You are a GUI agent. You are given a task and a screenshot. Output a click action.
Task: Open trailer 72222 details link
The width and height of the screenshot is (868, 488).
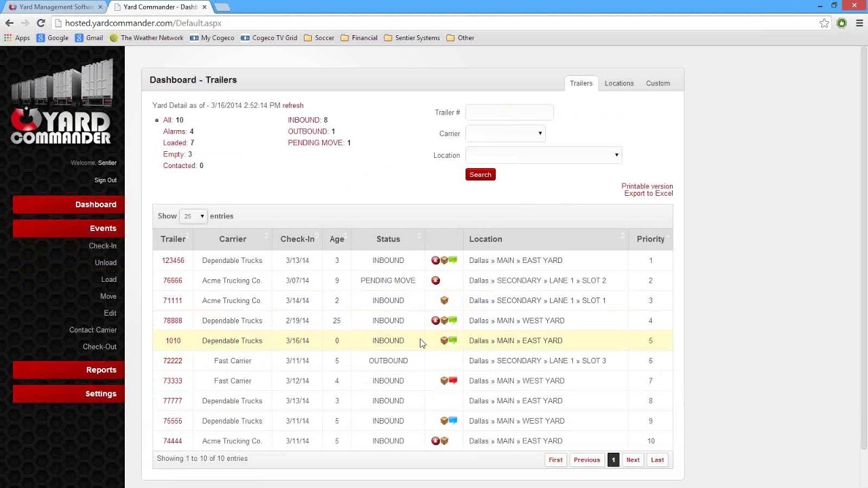(172, 361)
